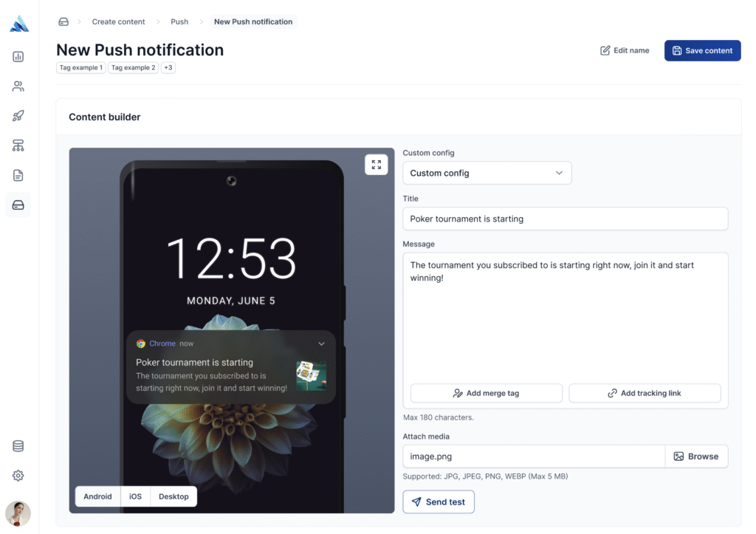
Task: Open the workflow hierarchy sidebar icon
Action: point(18,146)
